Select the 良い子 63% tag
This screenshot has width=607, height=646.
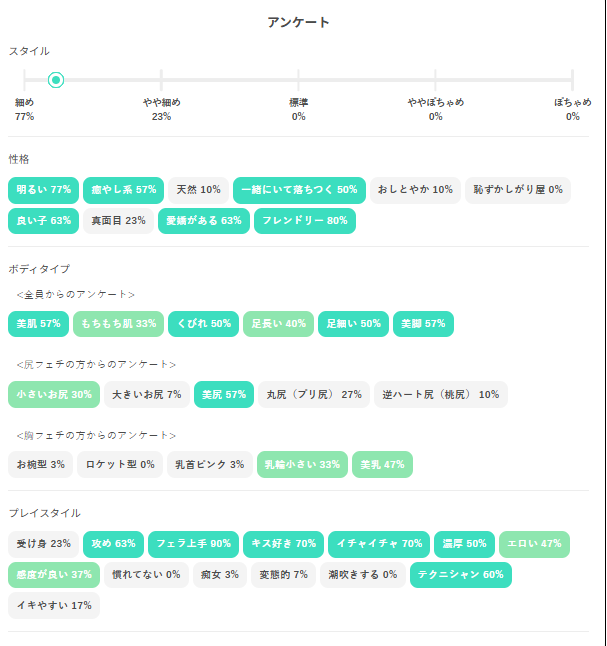click(x=43, y=221)
